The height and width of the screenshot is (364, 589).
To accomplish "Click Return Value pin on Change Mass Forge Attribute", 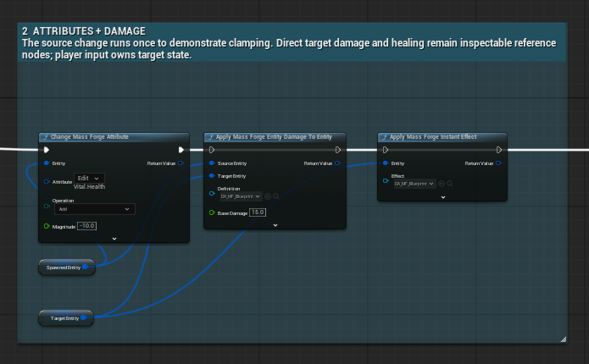I will click(181, 163).
